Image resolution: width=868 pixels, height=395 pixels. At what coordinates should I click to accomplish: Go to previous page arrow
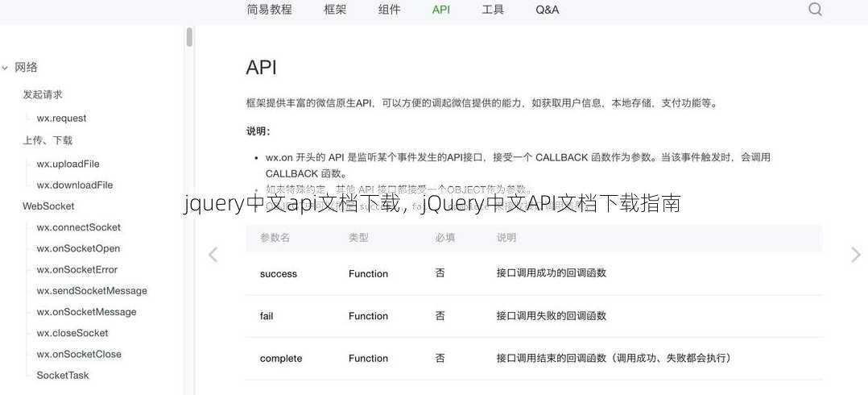[213, 254]
